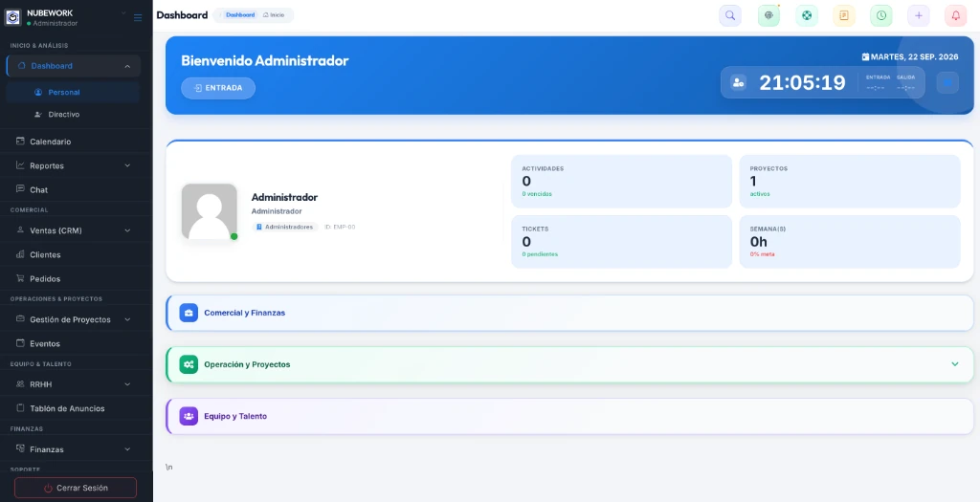Click the ENTRADA check-in button
The width and height of the screenshot is (980, 502).
coord(218,88)
